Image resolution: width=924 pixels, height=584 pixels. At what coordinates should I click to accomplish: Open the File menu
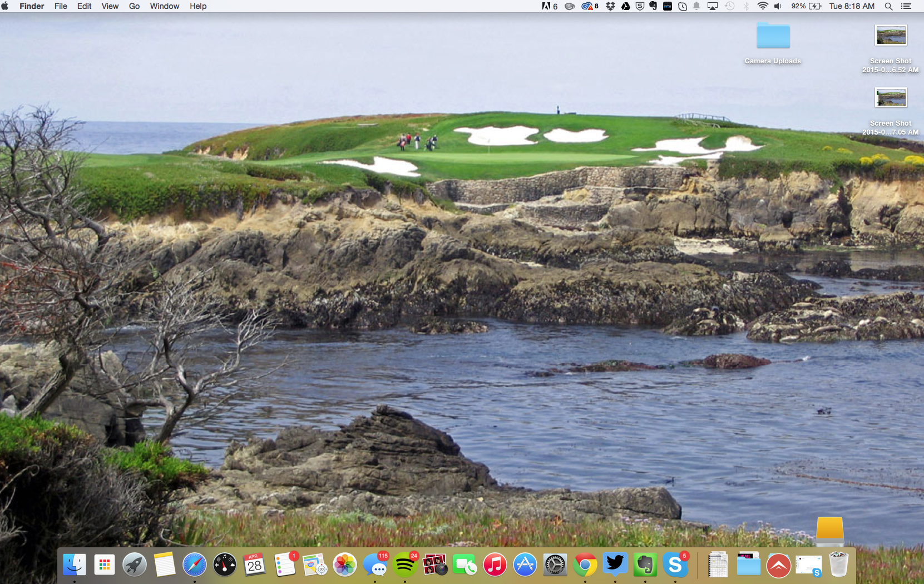tap(61, 6)
